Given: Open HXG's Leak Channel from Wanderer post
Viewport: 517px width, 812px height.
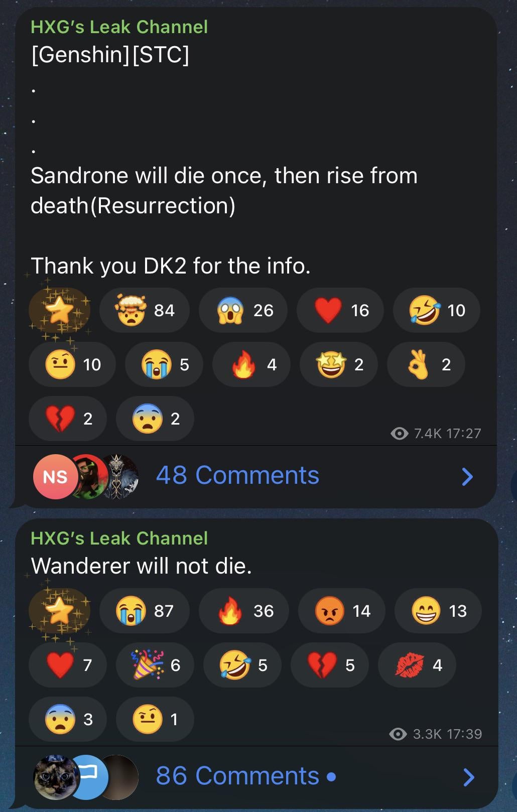Looking at the screenshot, I should pyautogui.click(x=119, y=538).
